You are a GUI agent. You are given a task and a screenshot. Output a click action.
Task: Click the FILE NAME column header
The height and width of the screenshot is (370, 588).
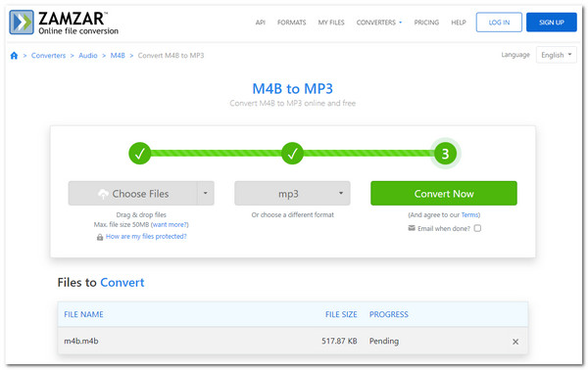(x=83, y=314)
